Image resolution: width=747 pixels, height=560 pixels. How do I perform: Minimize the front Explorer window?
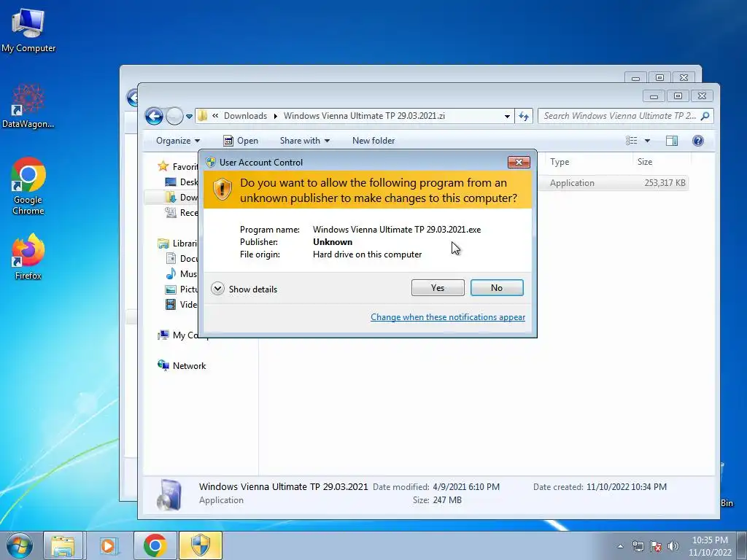(x=654, y=96)
